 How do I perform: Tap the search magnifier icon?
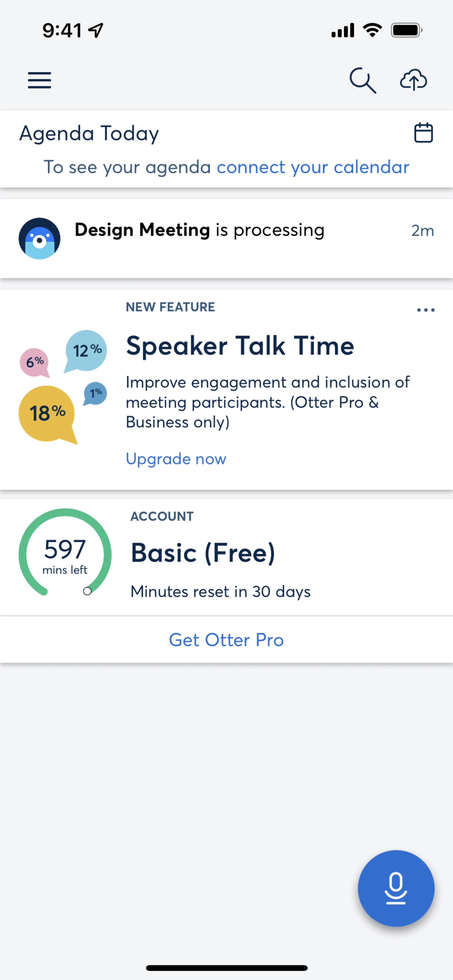[x=362, y=80]
